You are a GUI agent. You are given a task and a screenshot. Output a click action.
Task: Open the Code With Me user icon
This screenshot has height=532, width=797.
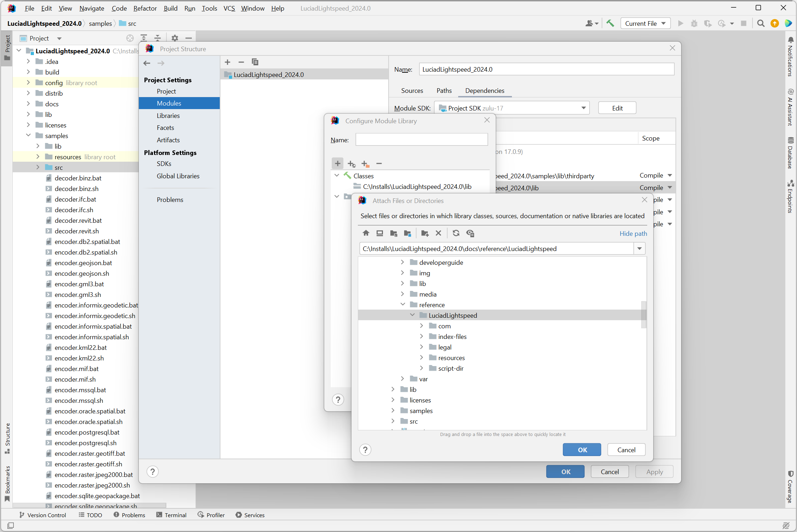592,23
